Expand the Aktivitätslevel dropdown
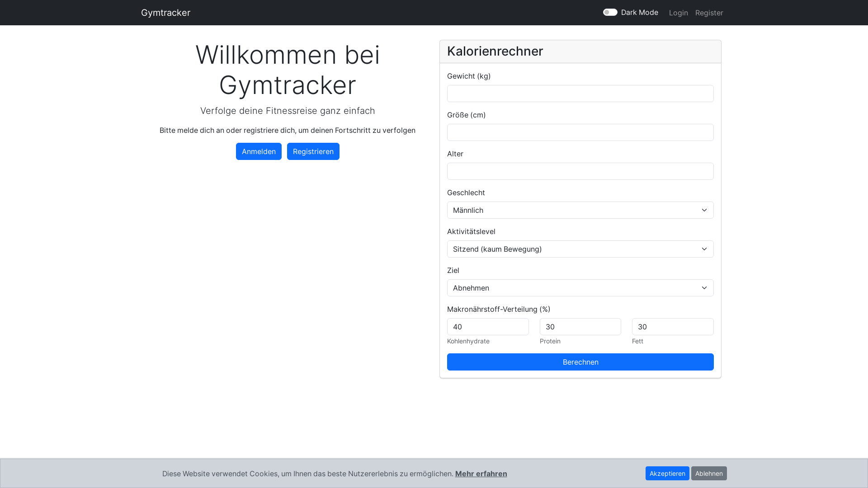This screenshot has width=868, height=488. click(x=580, y=249)
